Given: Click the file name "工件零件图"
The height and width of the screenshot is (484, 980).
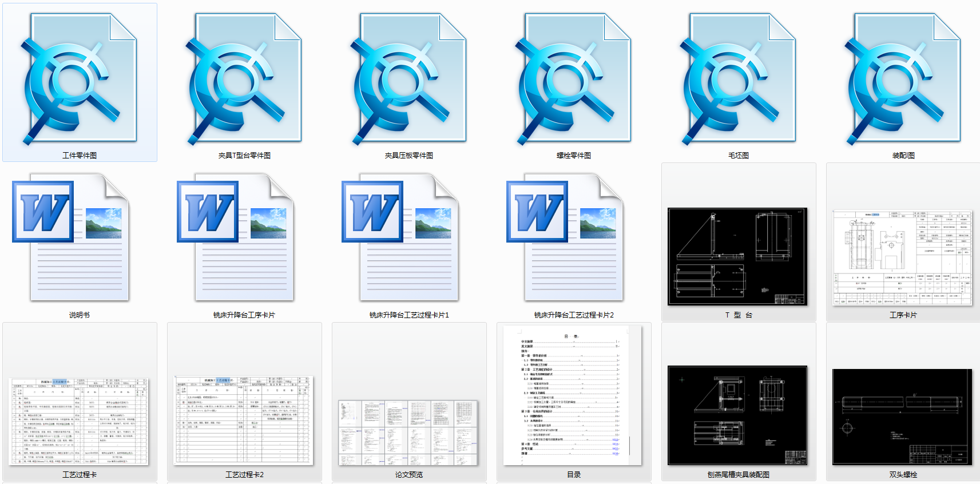Looking at the screenshot, I should (x=80, y=156).
